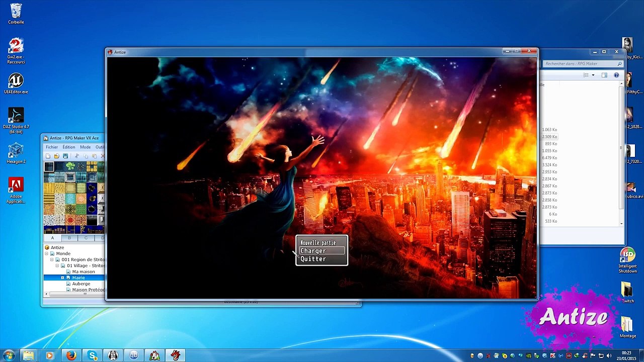Open the UE4Editor.exe desktop icon

pos(16,83)
